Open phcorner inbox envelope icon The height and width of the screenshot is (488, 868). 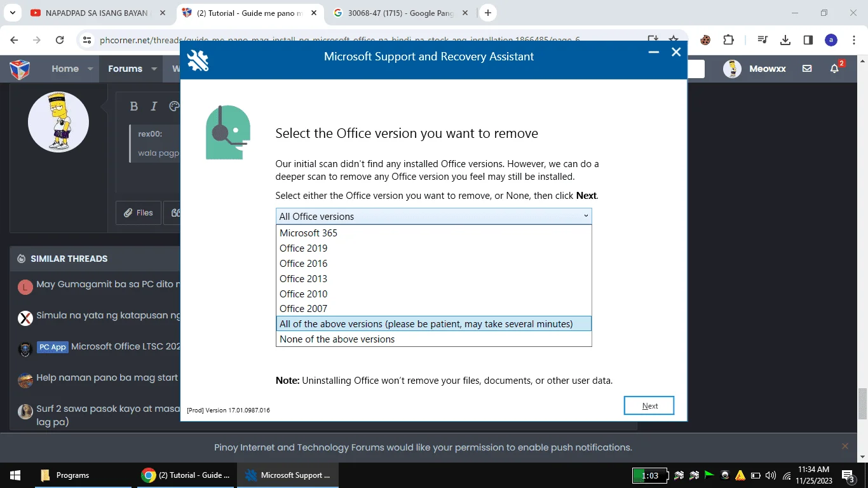(x=807, y=69)
